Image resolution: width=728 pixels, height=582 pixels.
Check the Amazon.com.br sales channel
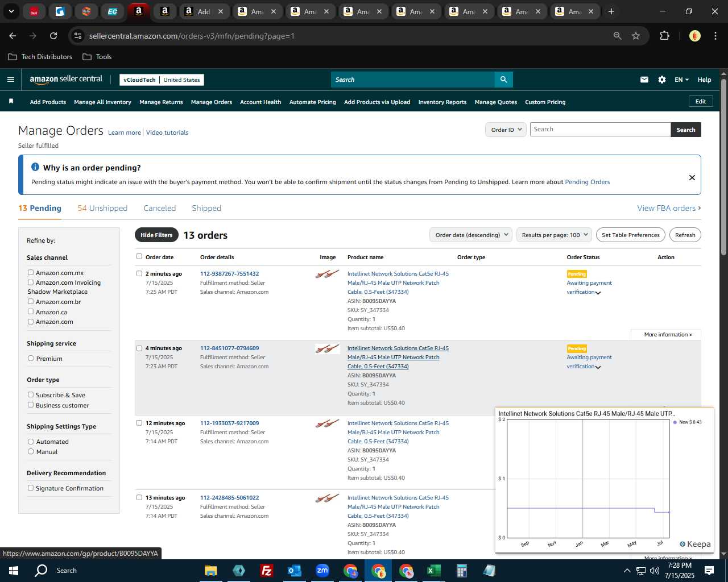pyautogui.click(x=31, y=302)
